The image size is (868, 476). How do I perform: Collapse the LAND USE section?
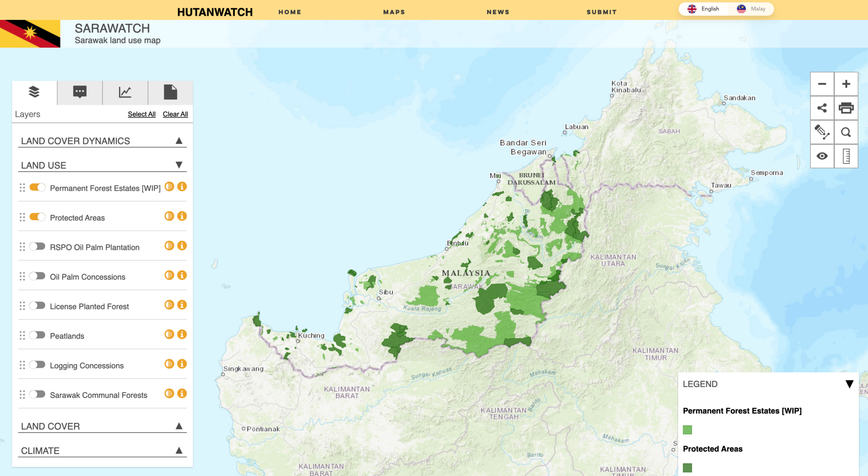[178, 165]
